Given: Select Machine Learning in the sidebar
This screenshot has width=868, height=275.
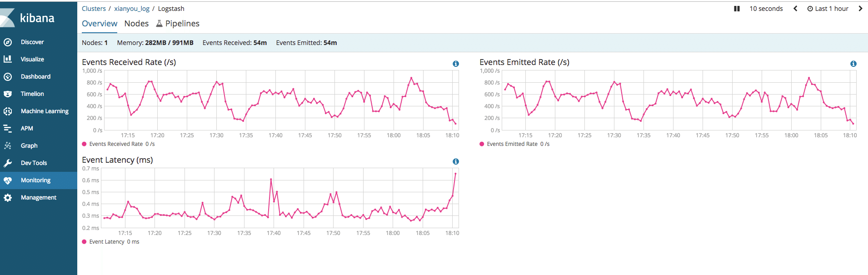Looking at the screenshot, I should (45, 111).
